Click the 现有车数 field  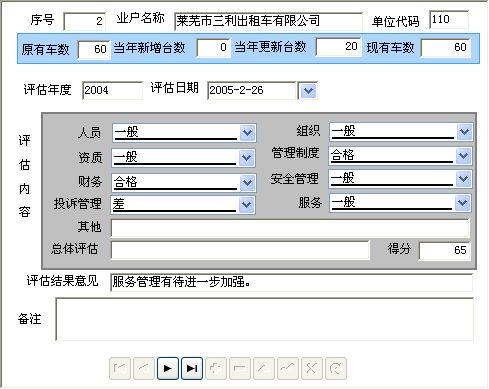click(446, 47)
